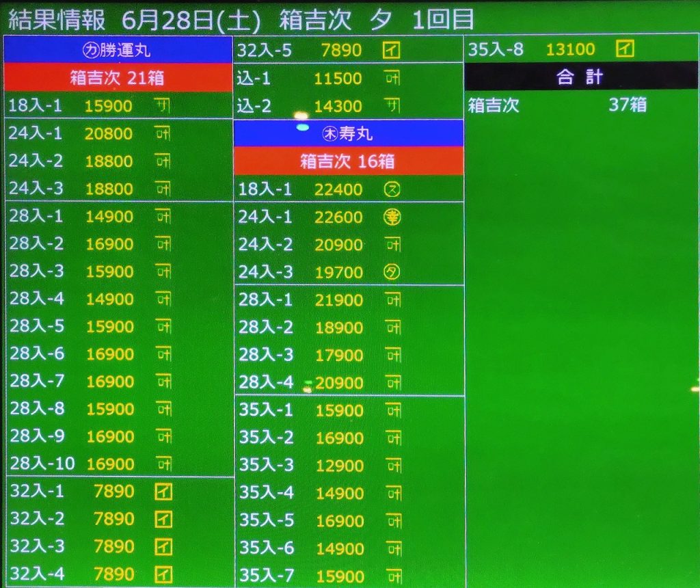Click the 20800 price in row 24入-1

[x=109, y=133]
